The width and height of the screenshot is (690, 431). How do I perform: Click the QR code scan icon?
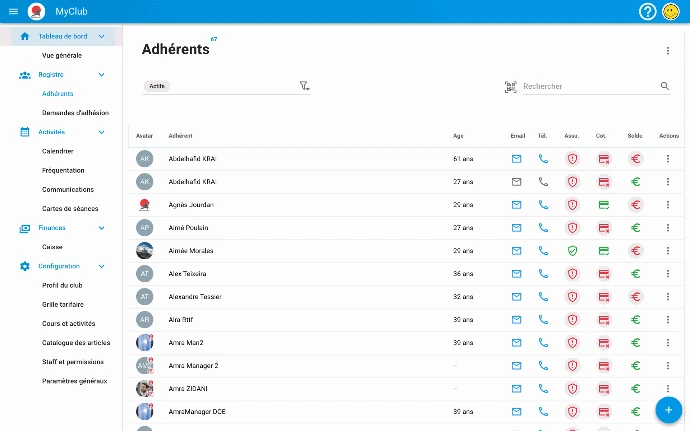pos(510,87)
